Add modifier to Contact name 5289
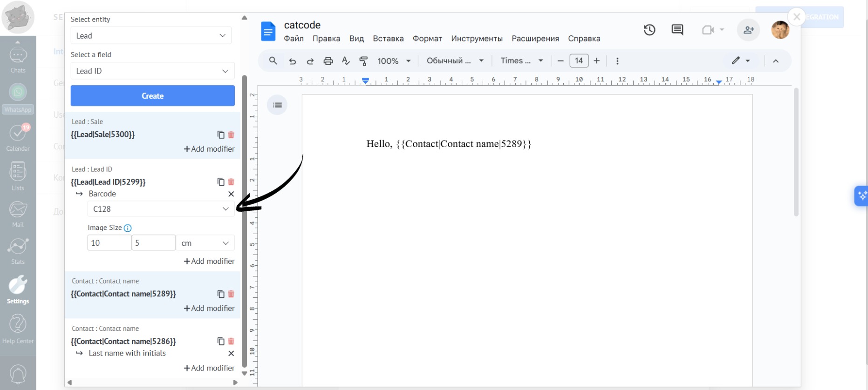The height and width of the screenshot is (390, 868). [209, 308]
